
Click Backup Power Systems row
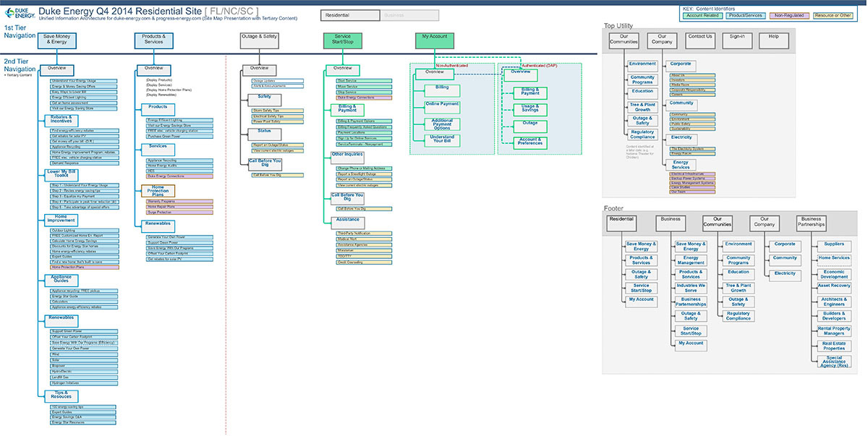692,178
